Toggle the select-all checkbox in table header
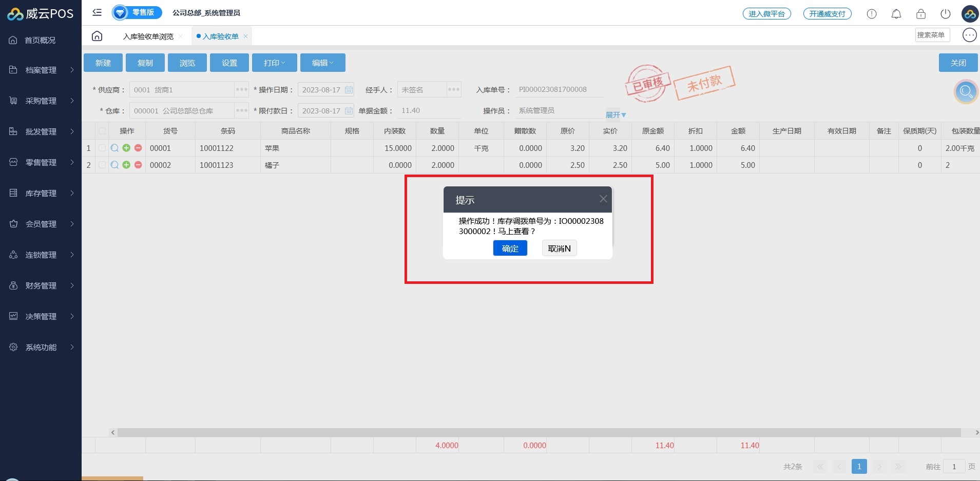Screen dimensions: 980x481 click(x=102, y=131)
